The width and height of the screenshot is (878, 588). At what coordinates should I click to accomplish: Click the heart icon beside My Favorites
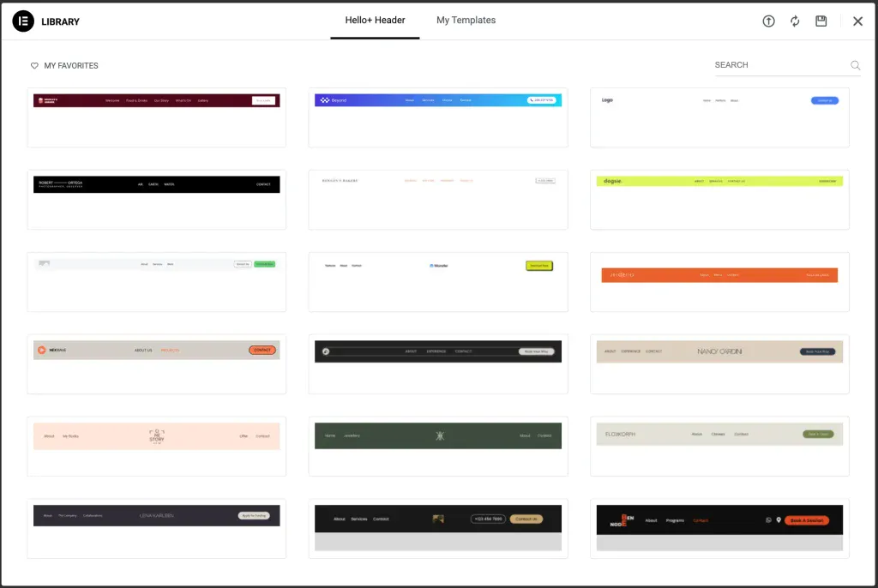pos(35,66)
